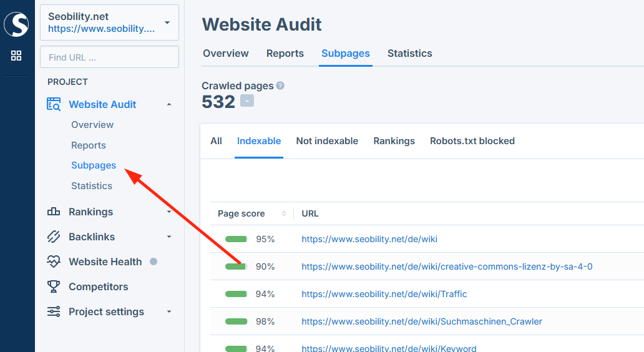Image resolution: width=644 pixels, height=352 pixels.
Task: Click the Backlinks chain icon
Action: pos(54,237)
